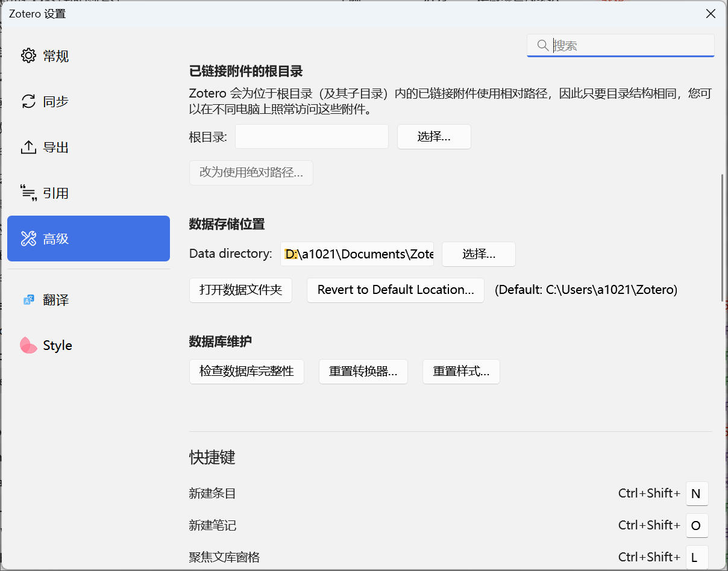This screenshot has height=571, width=728.
Task: Click the 已链接附件的根目录 heading
Action: click(x=246, y=71)
